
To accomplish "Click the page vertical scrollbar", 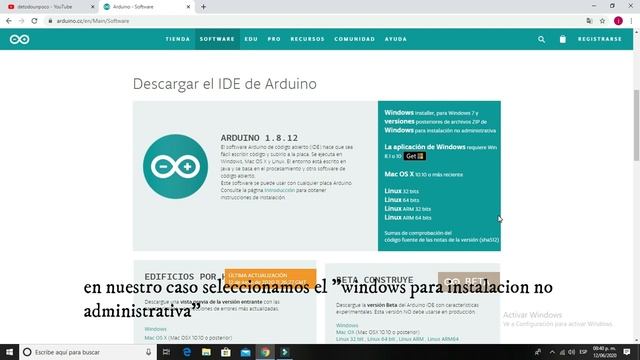I will (x=636, y=126).
